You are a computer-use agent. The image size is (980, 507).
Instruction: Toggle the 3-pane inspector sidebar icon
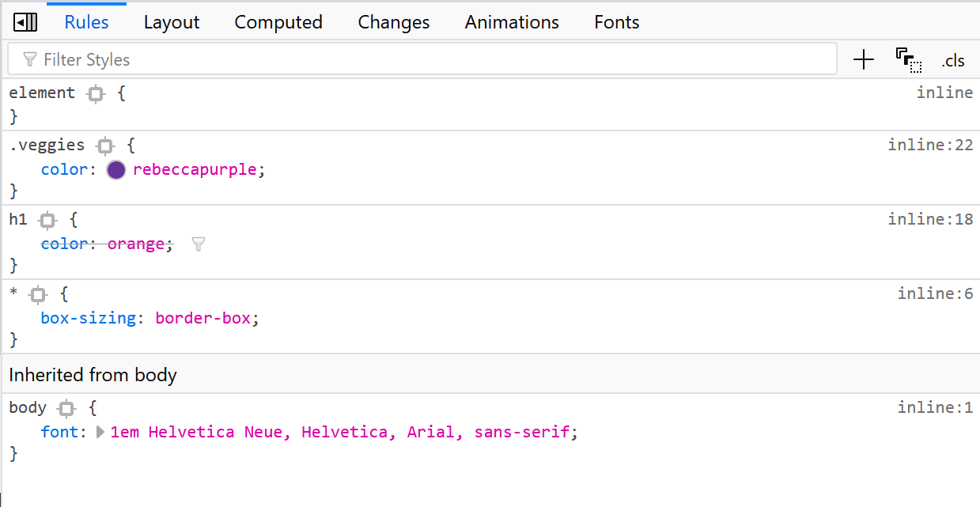26,22
